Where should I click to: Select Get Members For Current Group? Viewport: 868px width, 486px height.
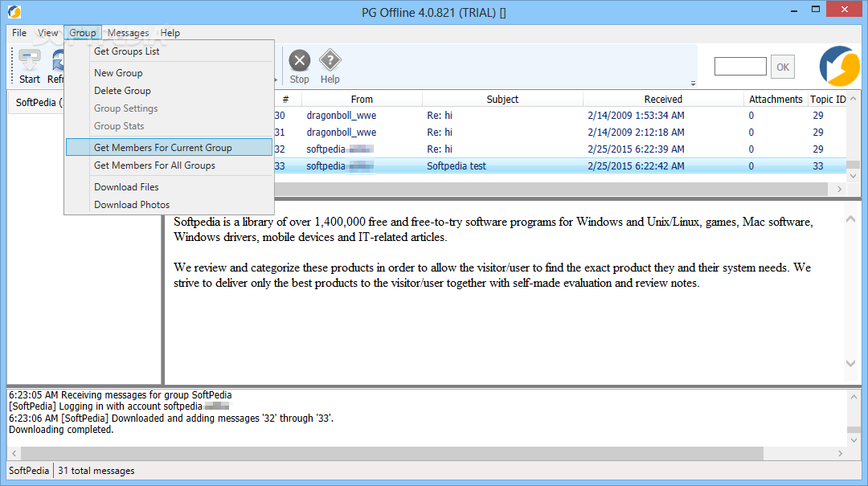[x=170, y=147]
